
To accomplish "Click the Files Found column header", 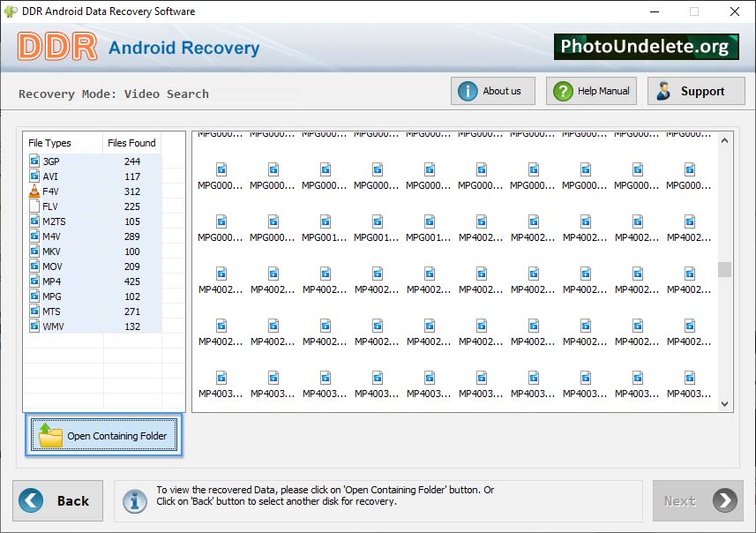I will point(131,143).
